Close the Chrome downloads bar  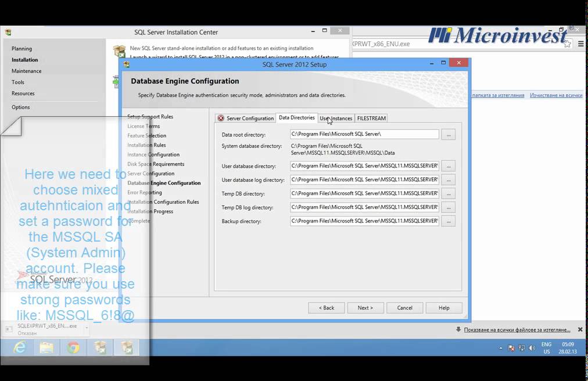(580, 330)
